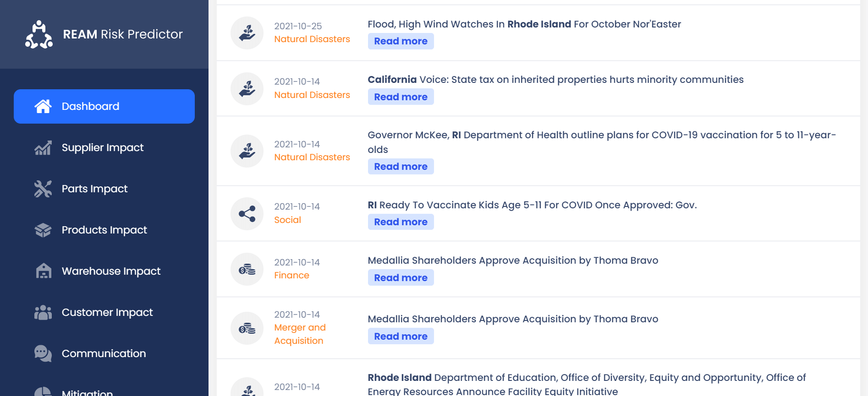This screenshot has height=396, width=868.
Task: Read more about the Rhode Island Nor'Easter flood watch
Action: coord(401,41)
